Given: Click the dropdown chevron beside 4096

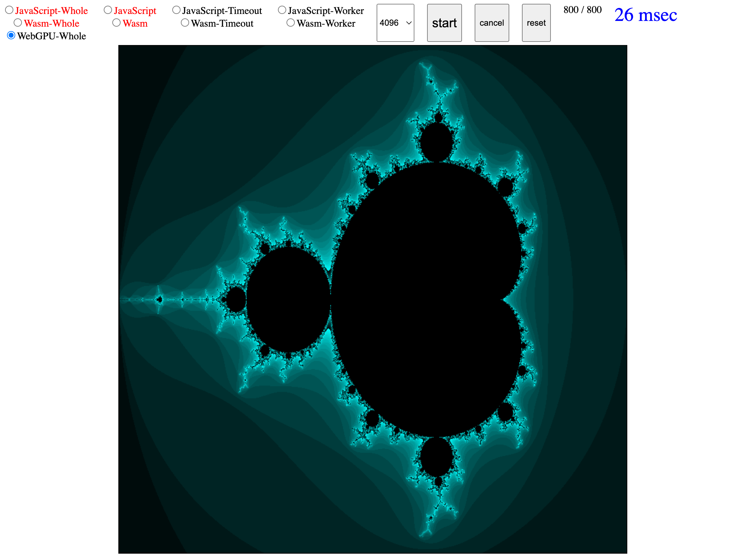Looking at the screenshot, I should coord(409,23).
